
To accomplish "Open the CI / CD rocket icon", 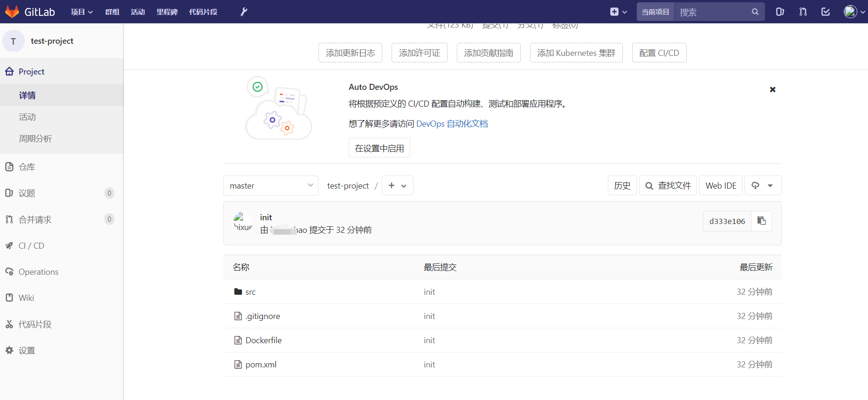I will tap(9, 245).
